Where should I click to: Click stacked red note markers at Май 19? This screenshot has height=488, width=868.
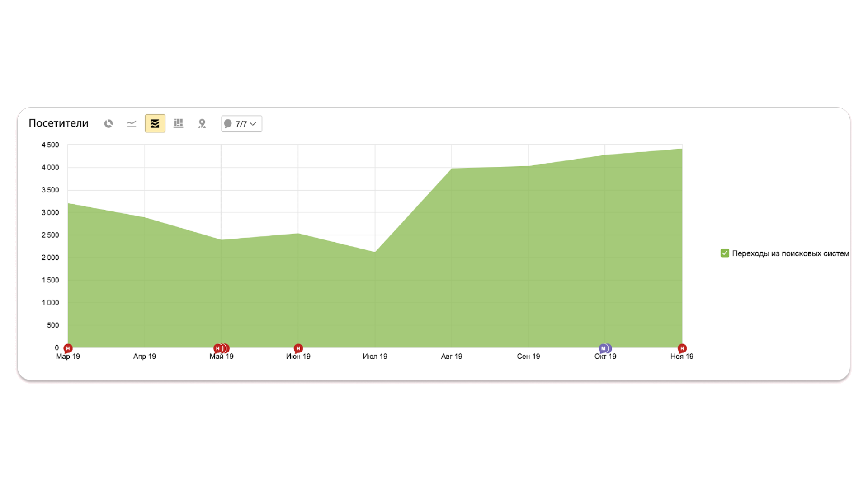point(222,348)
